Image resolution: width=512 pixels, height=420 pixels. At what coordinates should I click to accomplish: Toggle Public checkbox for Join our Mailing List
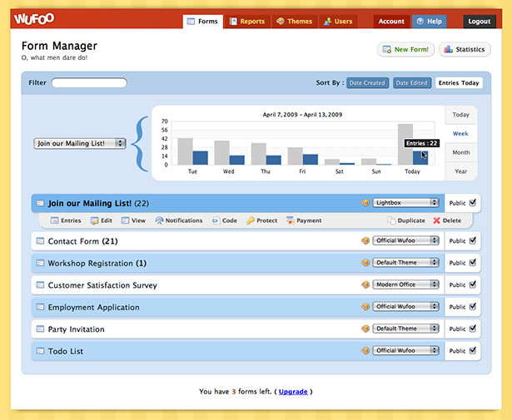pos(473,202)
